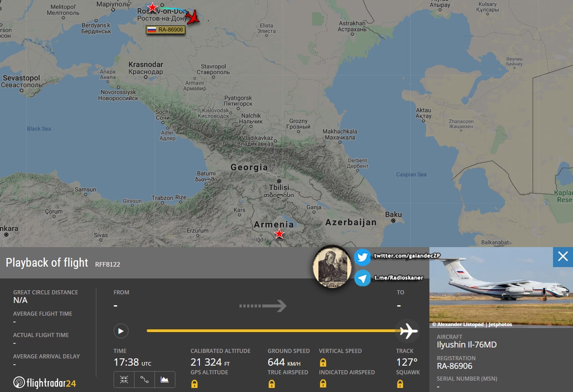The height and width of the screenshot is (392, 573).
Task: Click the Telegram paper plane icon
Action: (362, 278)
